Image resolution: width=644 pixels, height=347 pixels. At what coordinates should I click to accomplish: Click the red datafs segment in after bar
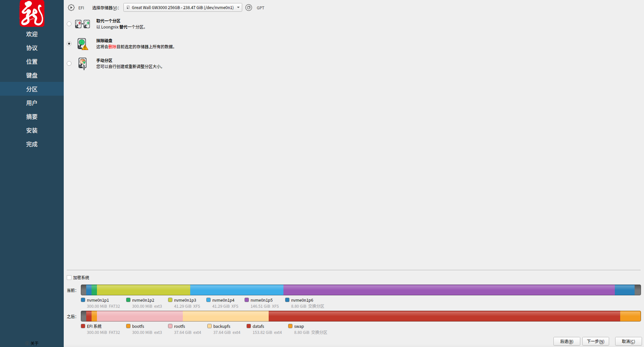click(x=444, y=316)
